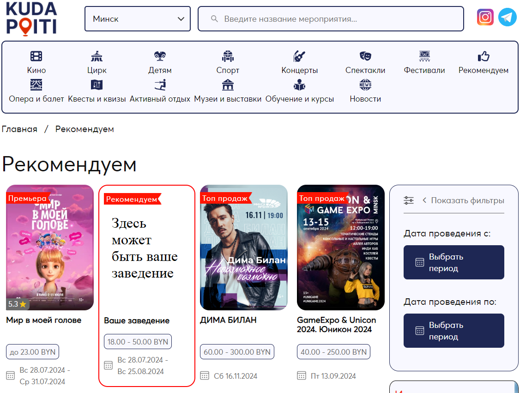532x393 pixels.
Task: Collapse filters via Показать фильтры chevron
Action: coord(424,200)
